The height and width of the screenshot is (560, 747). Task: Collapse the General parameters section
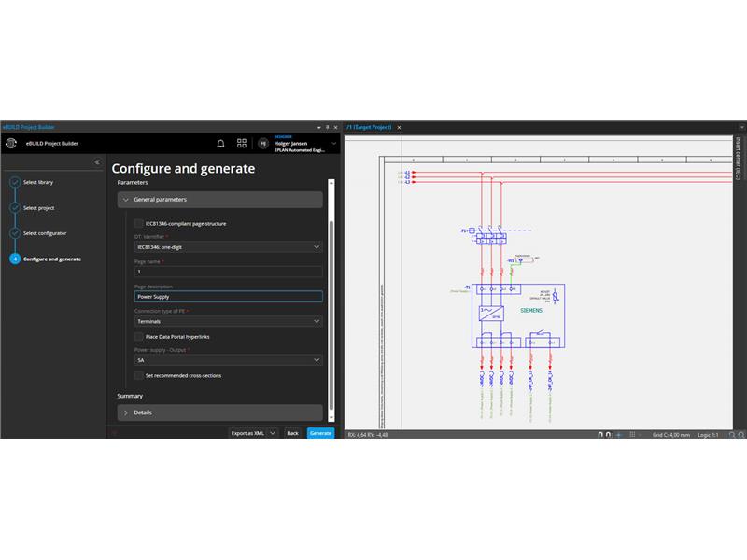(220, 200)
